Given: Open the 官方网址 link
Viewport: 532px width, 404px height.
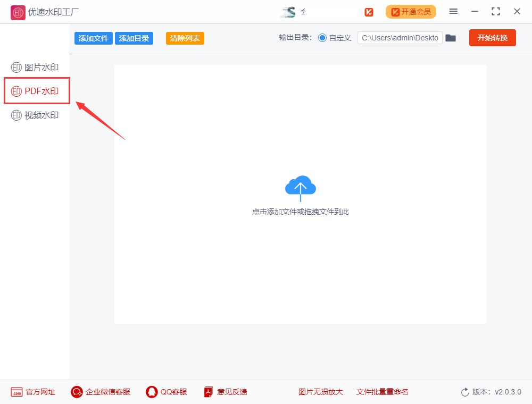Looking at the screenshot, I should [x=33, y=392].
